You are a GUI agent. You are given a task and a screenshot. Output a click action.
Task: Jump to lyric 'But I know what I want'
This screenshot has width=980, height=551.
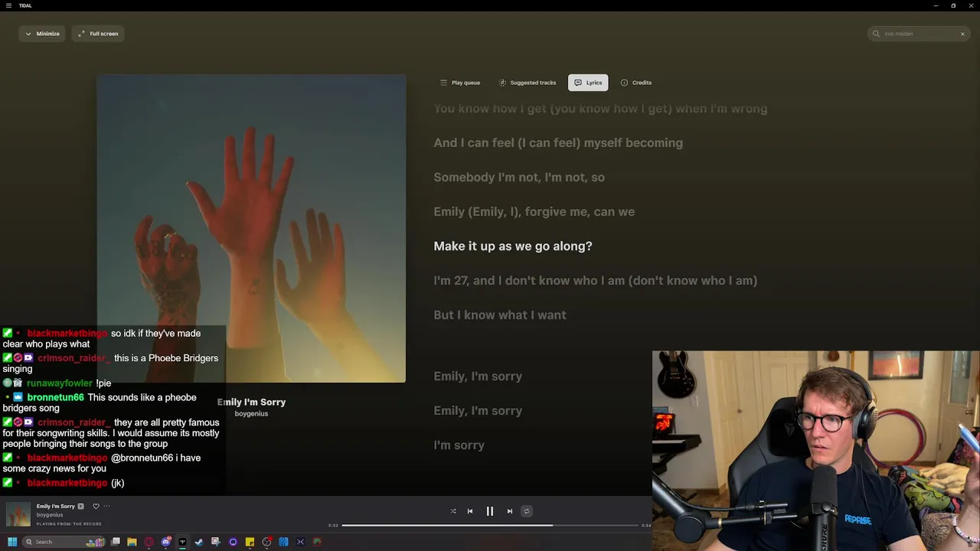(500, 315)
